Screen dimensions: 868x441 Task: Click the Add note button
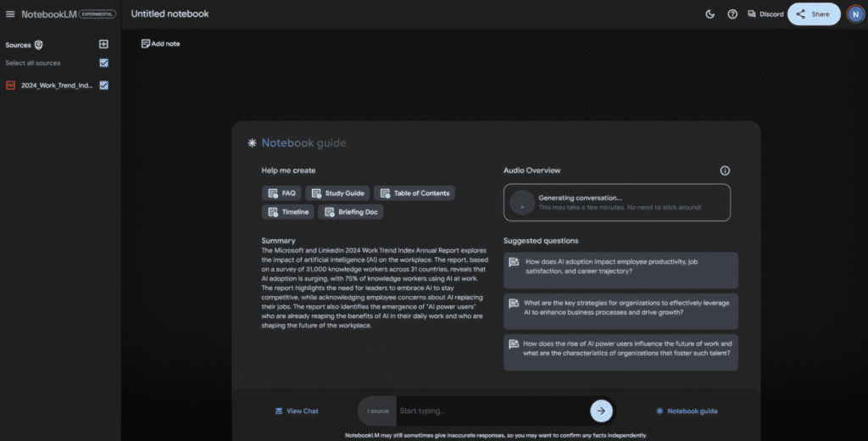pos(160,43)
